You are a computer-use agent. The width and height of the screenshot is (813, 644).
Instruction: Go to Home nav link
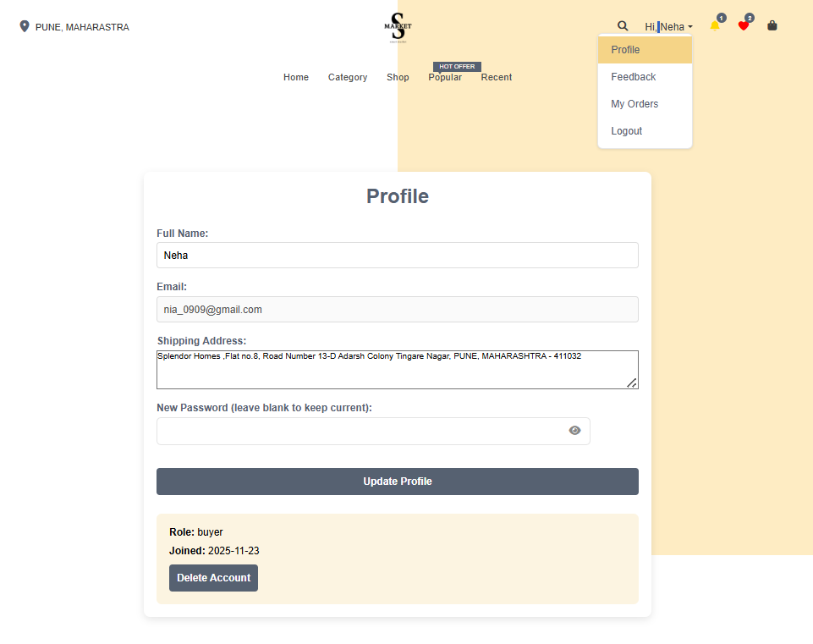pyautogui.click(x=295, y=77)
